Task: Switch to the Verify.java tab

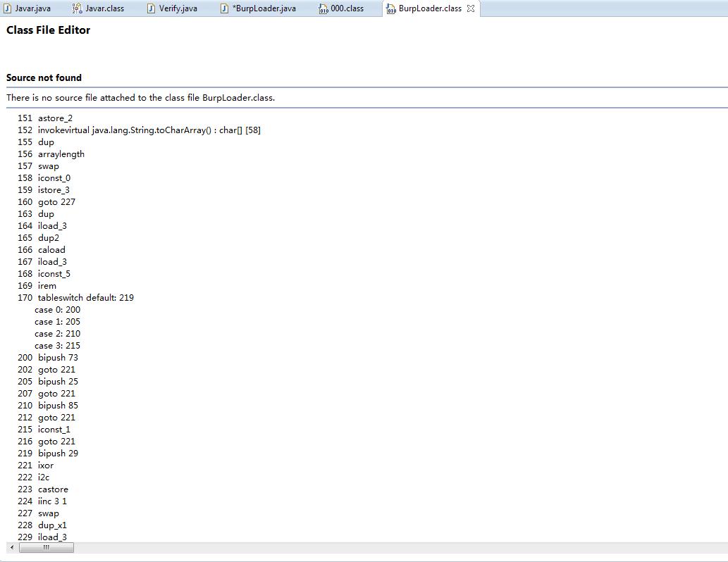Action: (x=178, y=8)
